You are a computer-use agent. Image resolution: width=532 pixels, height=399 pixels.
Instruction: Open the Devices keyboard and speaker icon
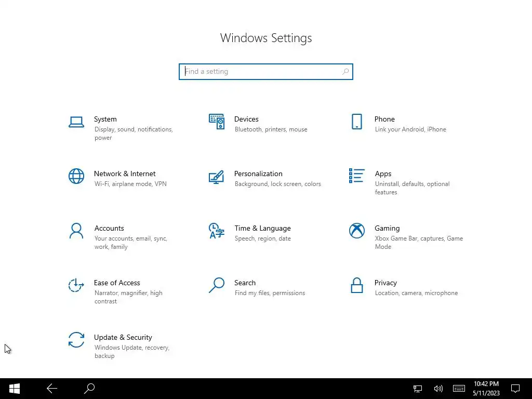tap(217, 122)
